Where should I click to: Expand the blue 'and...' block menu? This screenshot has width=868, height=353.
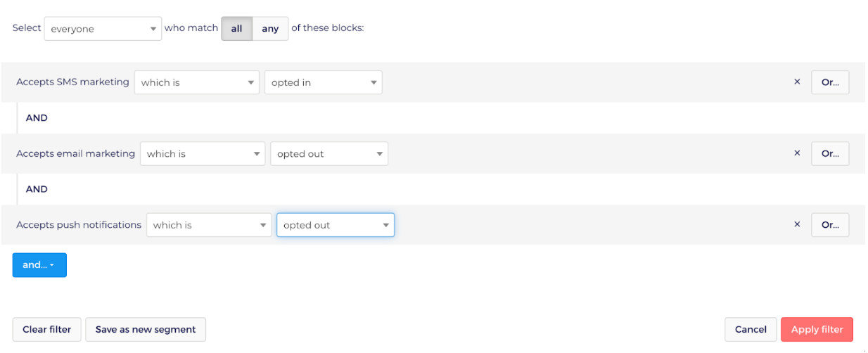pos(39,265)
